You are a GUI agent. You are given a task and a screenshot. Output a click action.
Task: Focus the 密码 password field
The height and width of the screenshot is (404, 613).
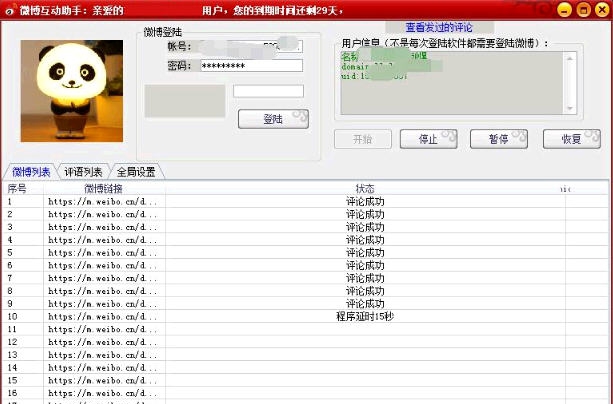point(251,66)
